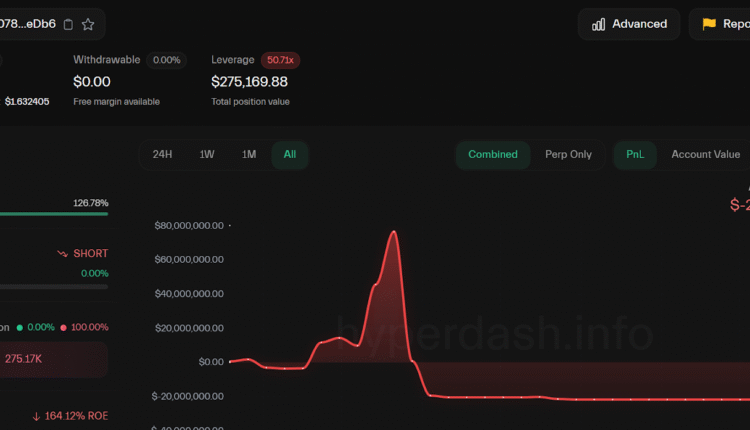Favorite this wallet using the star icon
750x430 pixels.
tap(88, 24)
